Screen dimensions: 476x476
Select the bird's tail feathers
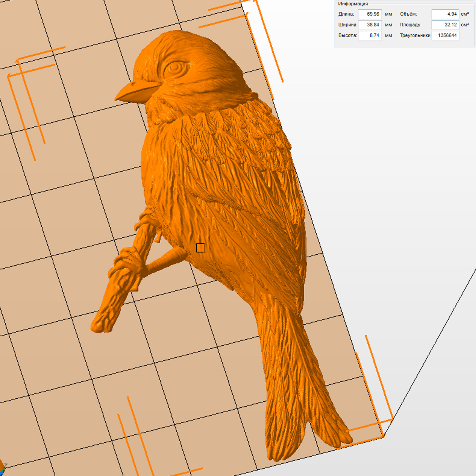pyautogui.click(x=297, y=387)
